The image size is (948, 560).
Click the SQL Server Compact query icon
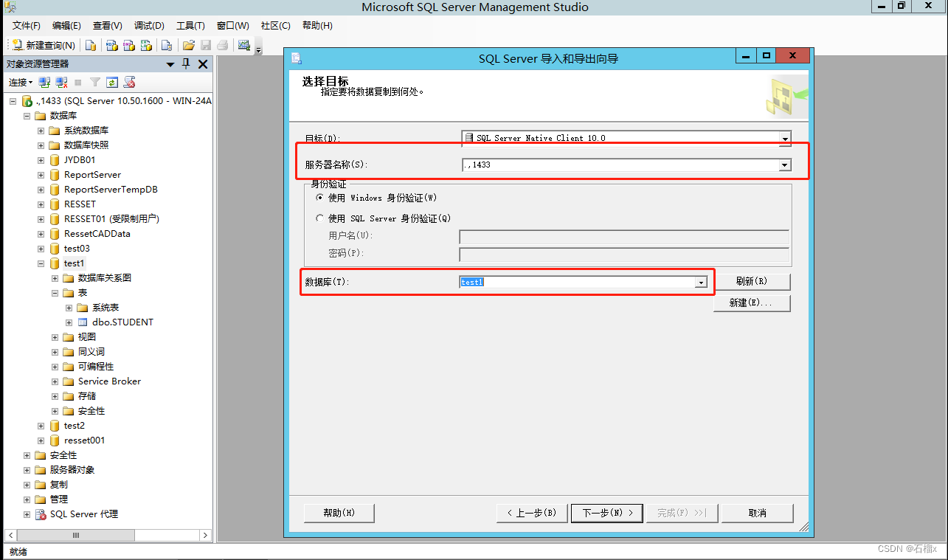(x=167, y=45)
